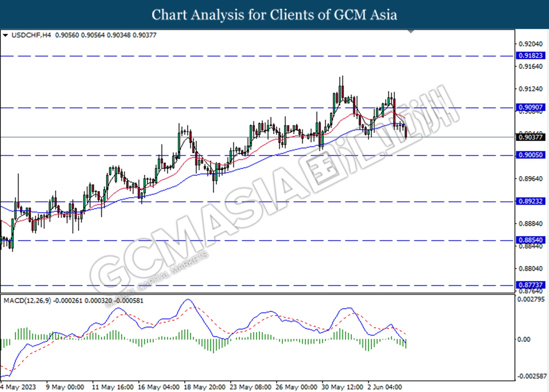Select the 0.91240 price scale value
The image size is (549, 392).
click(x=530, y=89)
